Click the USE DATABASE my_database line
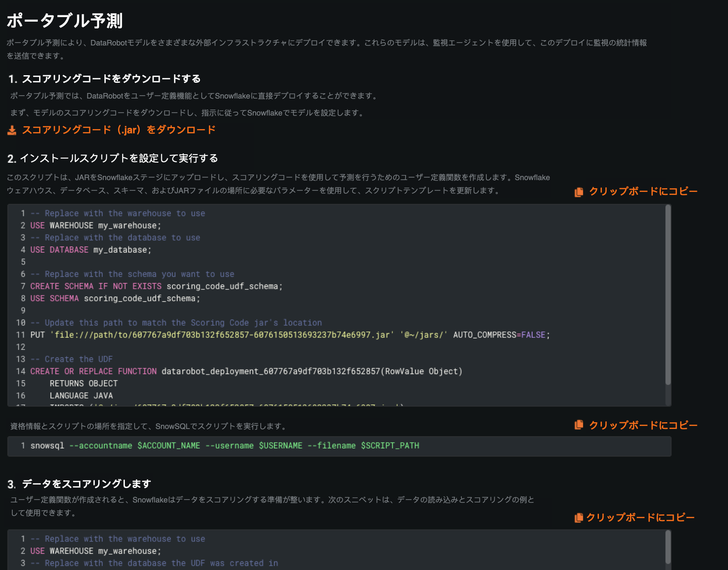 [x=90, y=250]
